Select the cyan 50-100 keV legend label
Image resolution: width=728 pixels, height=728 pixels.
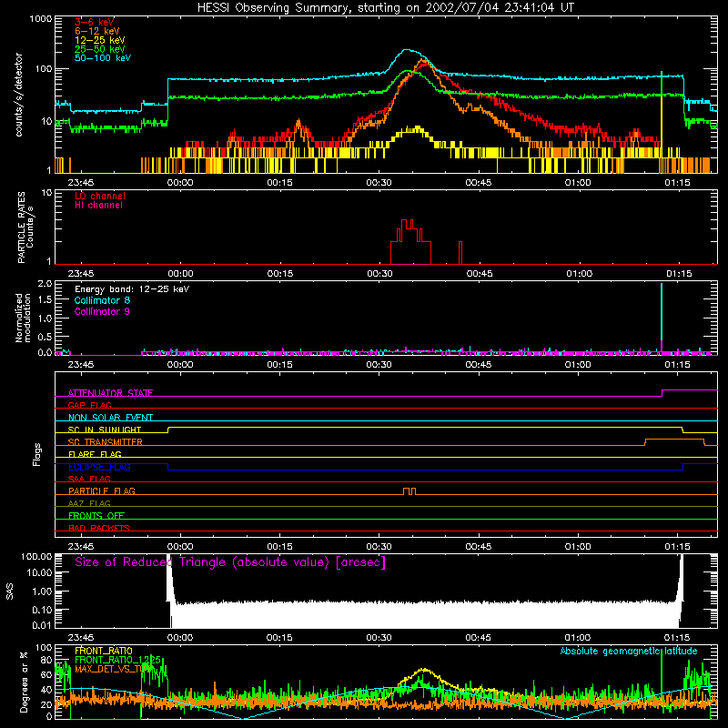click(103, 58)
